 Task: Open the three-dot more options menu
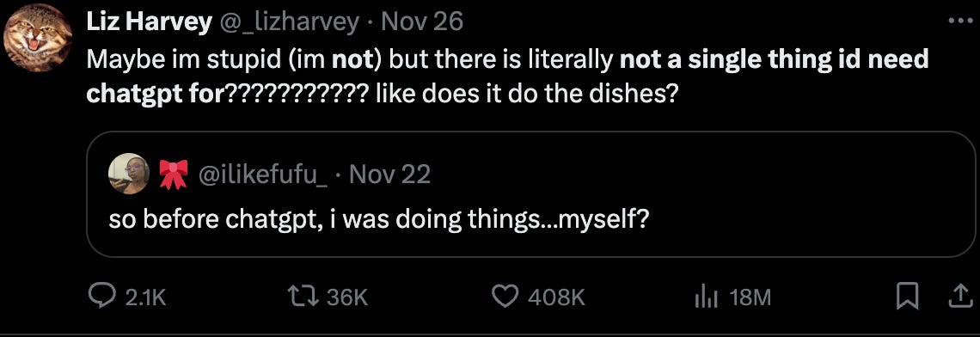[x=956, y=21]
